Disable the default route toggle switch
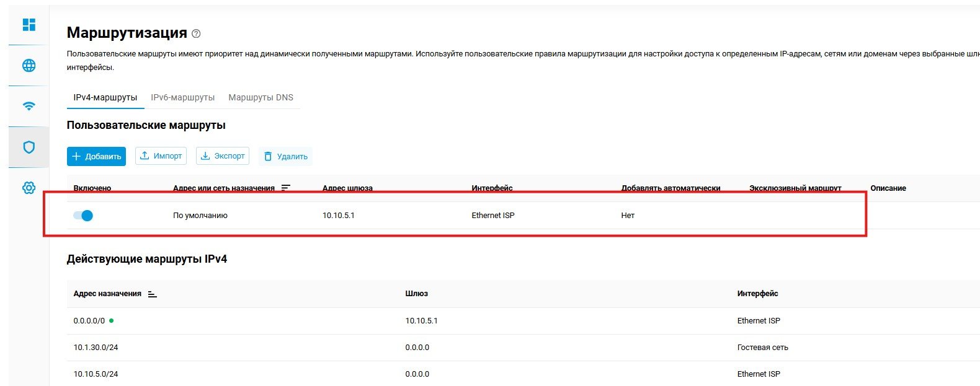 point(83,216)
